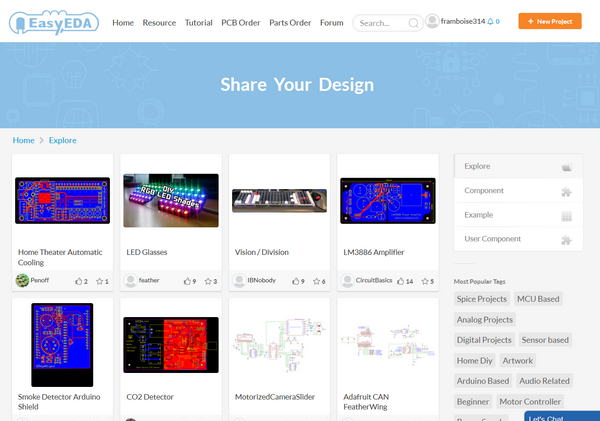Click the Home breadcrumb link

23,140
